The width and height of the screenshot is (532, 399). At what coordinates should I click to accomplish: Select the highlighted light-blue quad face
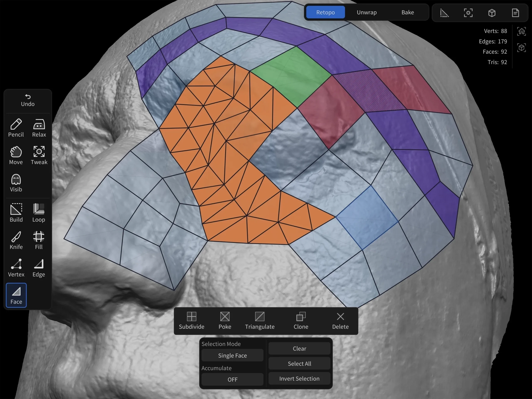pyautogui.click(x=367, y=218)
